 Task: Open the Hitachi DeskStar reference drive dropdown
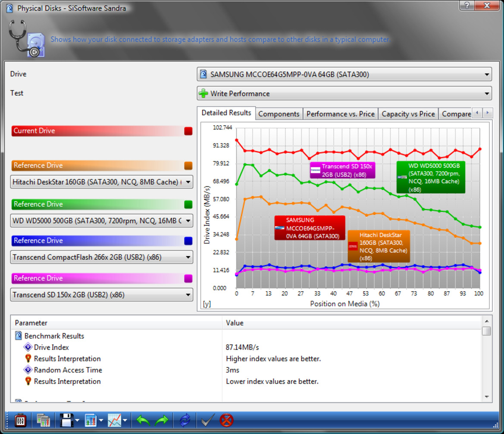102,182
